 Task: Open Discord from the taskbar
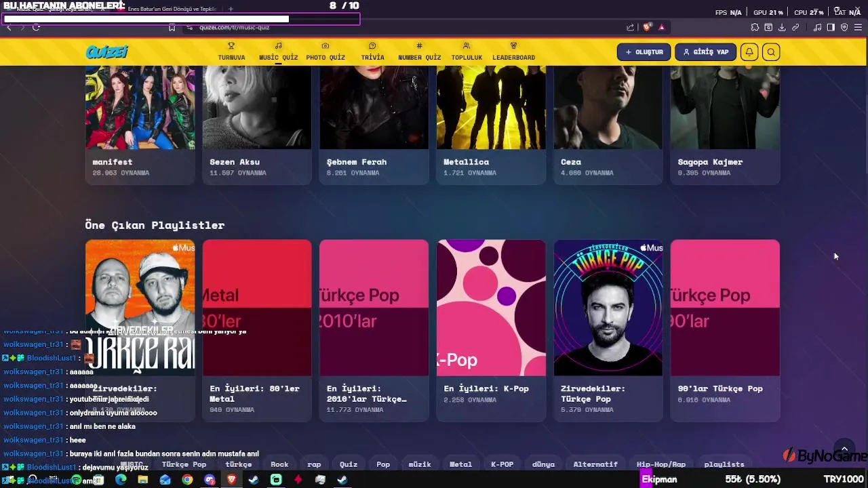click(210, 480)
